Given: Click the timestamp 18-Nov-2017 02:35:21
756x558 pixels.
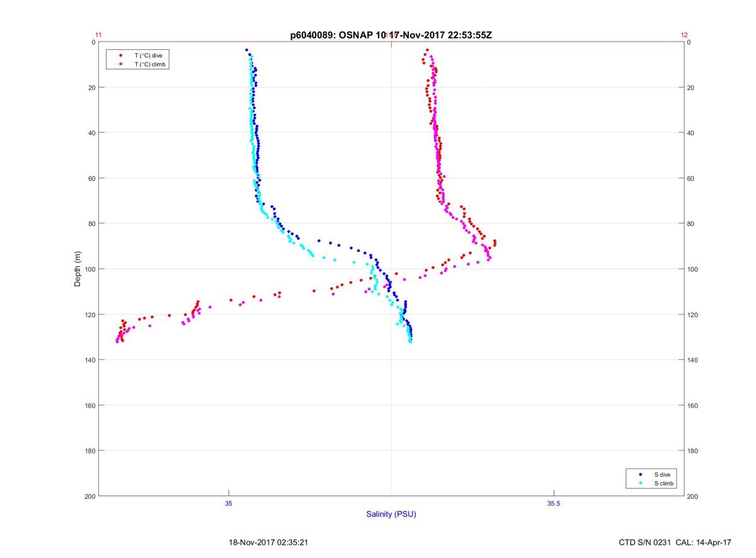Looking at the screenshot, I should [268, 542].
